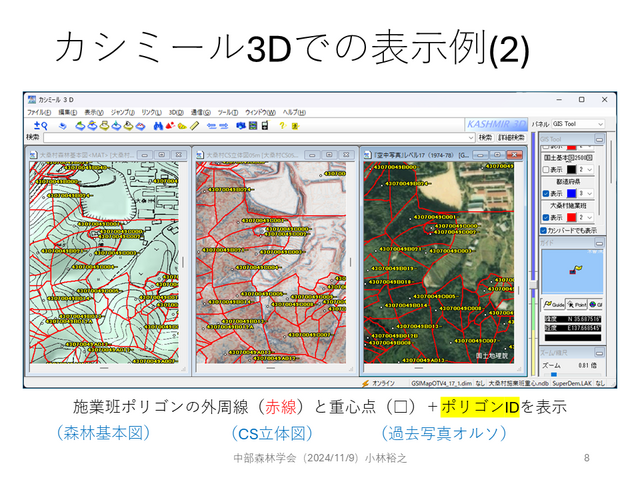Click the blue binoculars toolbar icon

[x=158, y=126]
